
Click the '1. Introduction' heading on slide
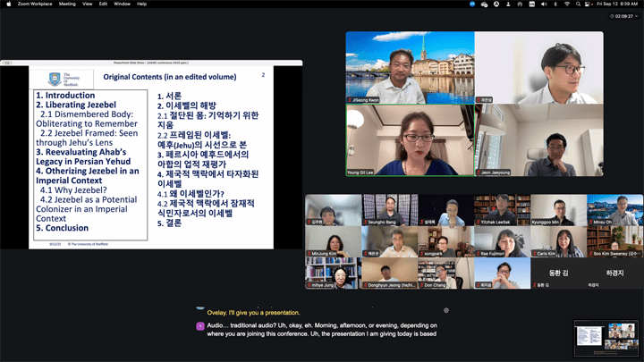pos(65,95)
